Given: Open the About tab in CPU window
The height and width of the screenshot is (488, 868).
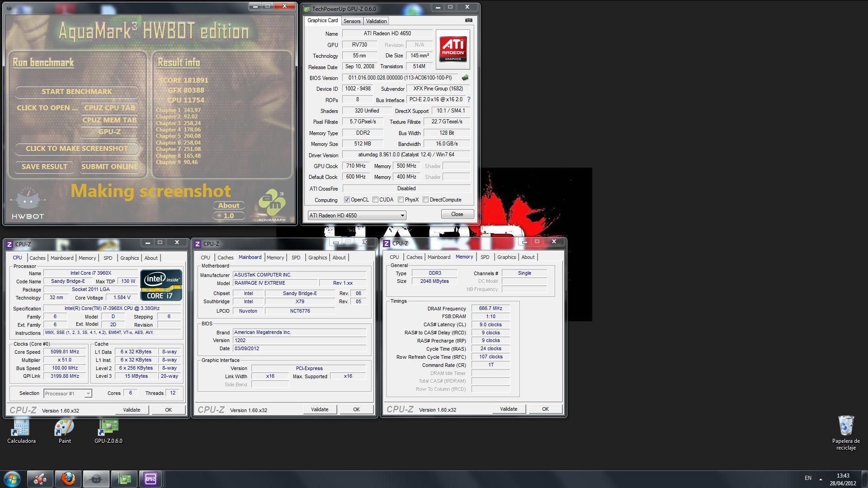Looking at the screenshot, I should coord(151,258).
